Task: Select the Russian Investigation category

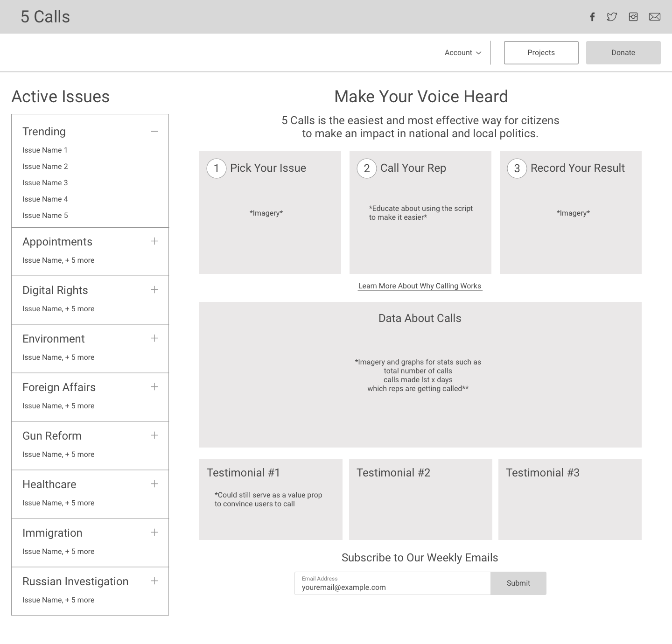Action: pyautogui.click(x=75, y=581)
